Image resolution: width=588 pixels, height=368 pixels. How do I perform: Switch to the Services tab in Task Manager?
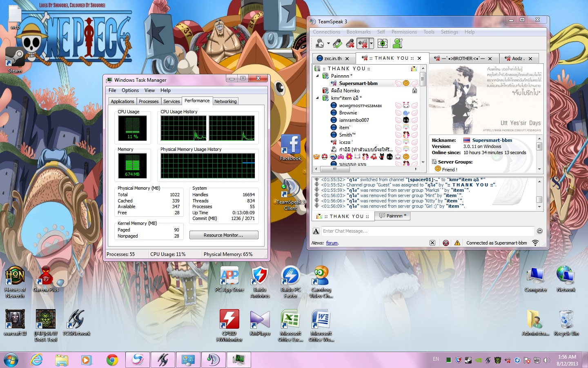(171, 101)
